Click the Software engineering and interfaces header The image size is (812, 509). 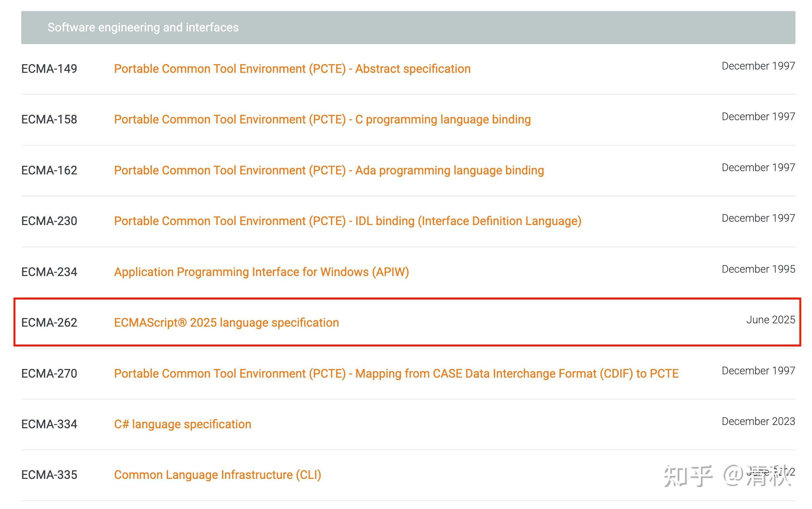click(x=143, y=27)
